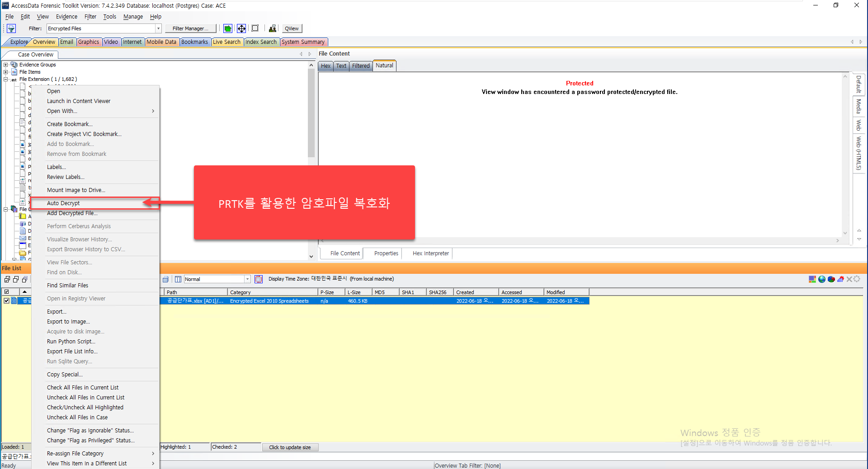Open the Hex Interpreter tab
This screenshot has height=469, width=868.
pyautogui.click(x=430, y=253)
